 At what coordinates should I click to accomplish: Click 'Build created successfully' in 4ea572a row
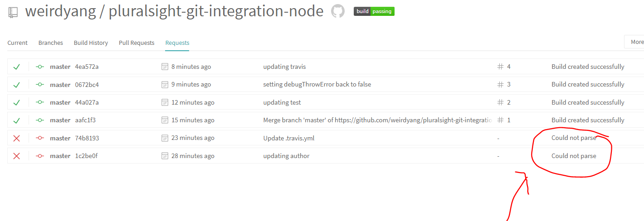click(588, 67)
